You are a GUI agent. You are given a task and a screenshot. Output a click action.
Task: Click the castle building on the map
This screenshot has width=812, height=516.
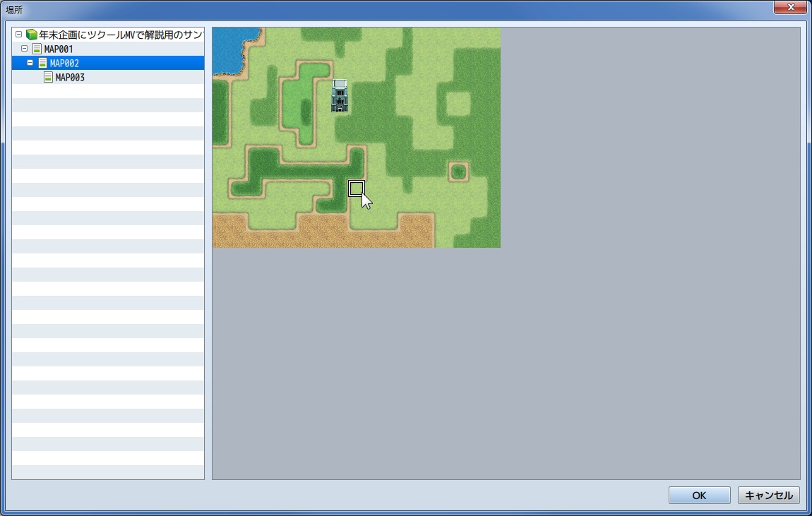click(x=340, y=96)
